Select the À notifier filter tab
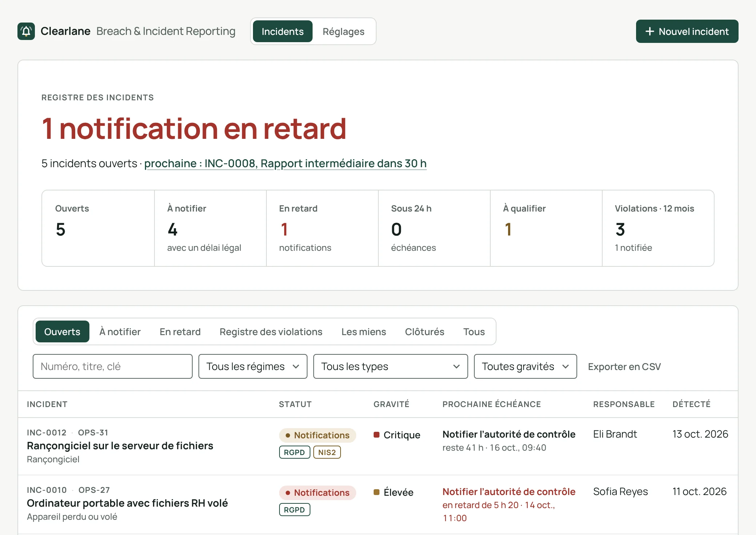 point(120,331)
